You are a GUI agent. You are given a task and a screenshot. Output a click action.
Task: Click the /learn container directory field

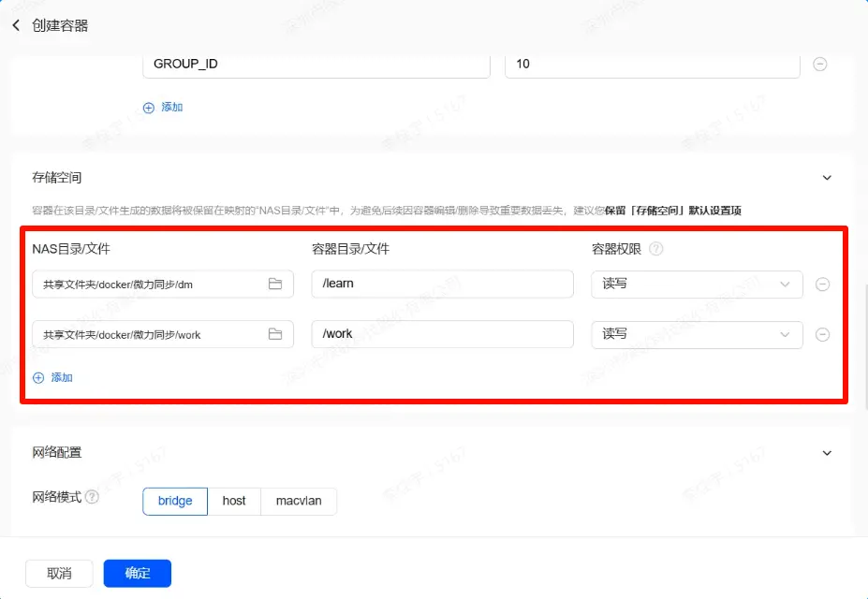coord(442,284)
